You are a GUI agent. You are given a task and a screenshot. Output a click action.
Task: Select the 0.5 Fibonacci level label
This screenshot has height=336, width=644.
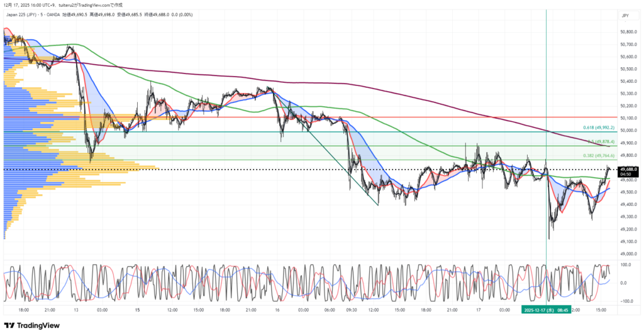tap(598, 141)
